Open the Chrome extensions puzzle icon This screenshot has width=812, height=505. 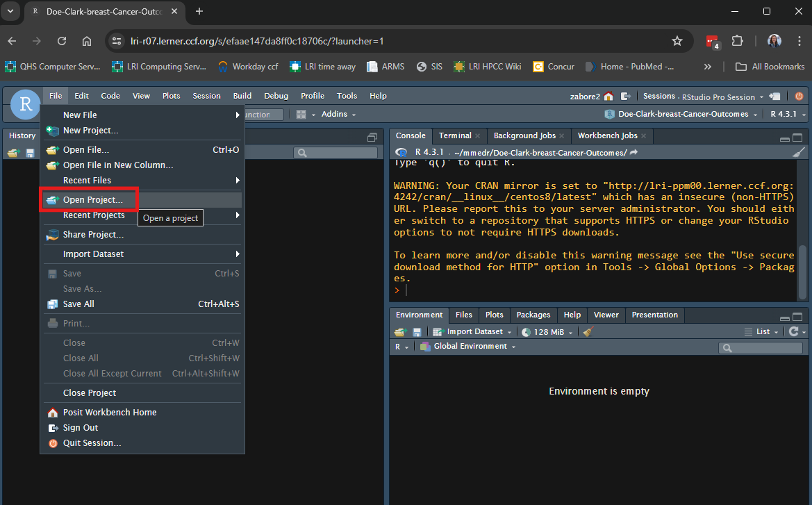click(737, 41)
